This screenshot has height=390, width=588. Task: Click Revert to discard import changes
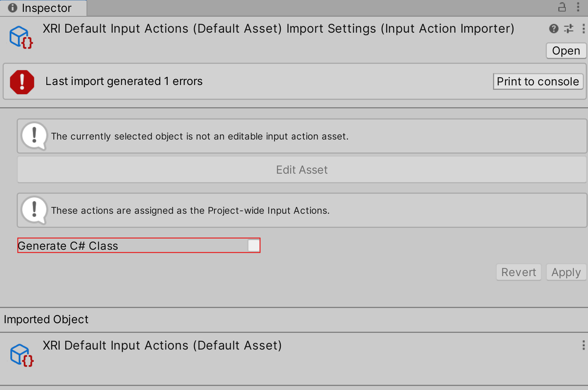click(518, 272)
